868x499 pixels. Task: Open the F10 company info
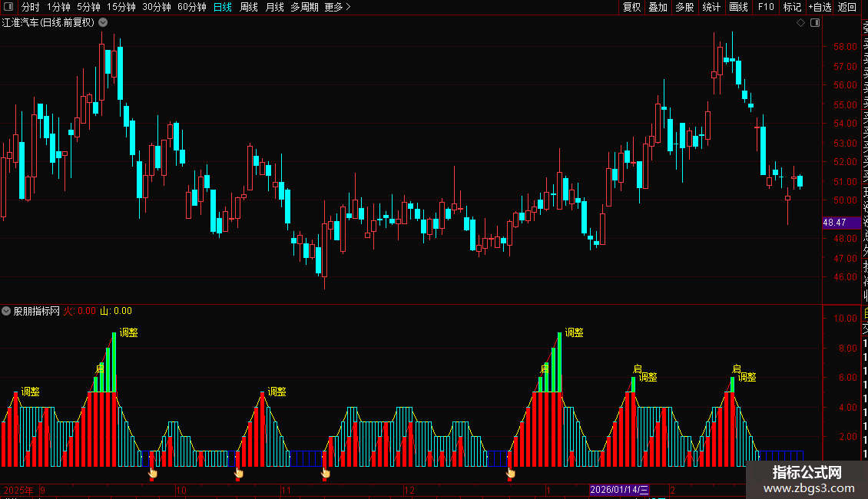[766, 7]
